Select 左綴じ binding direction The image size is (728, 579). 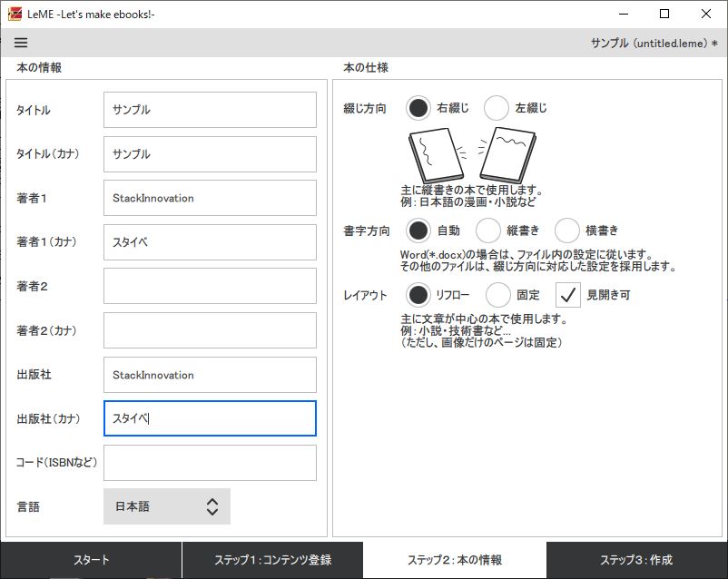click(496, 108)
